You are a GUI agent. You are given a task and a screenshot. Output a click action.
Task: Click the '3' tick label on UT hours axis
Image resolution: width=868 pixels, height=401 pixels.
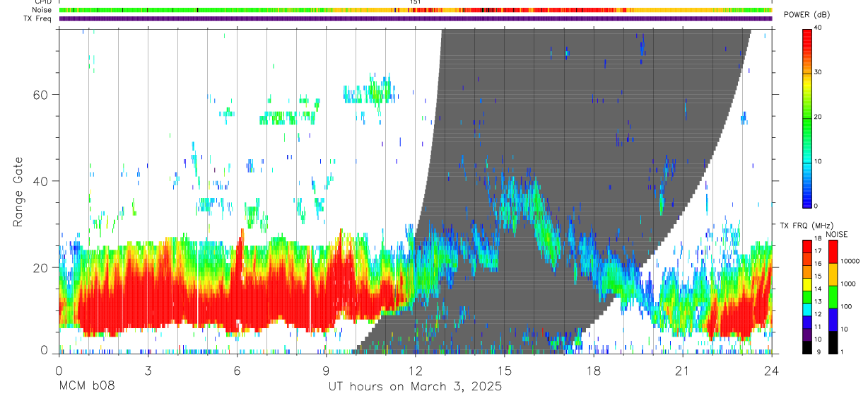[x=148, y=371]
